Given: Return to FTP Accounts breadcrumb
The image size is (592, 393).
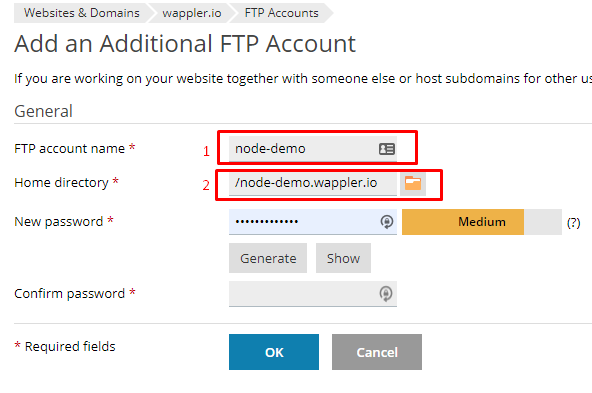Looking at the screenshot, I should [x=281, y=13].
